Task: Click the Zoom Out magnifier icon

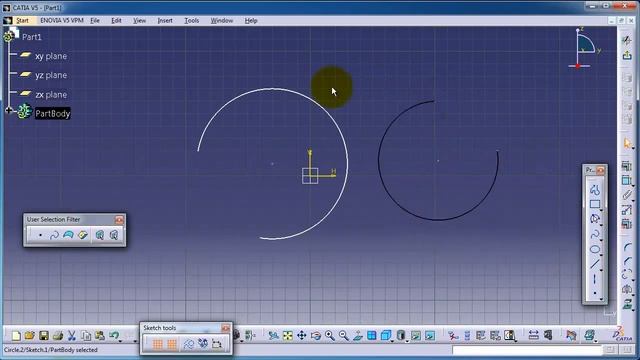Action: (344, 336)
